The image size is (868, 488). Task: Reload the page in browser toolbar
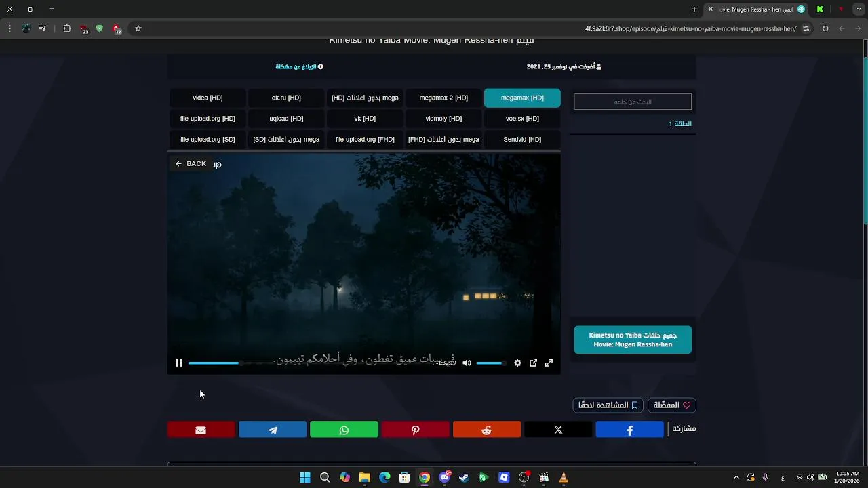825,28
